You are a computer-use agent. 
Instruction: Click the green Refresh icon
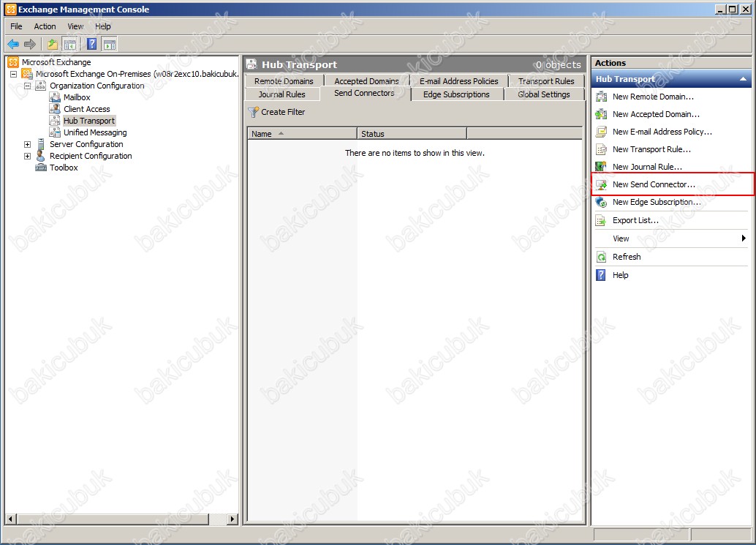[601, 257]
